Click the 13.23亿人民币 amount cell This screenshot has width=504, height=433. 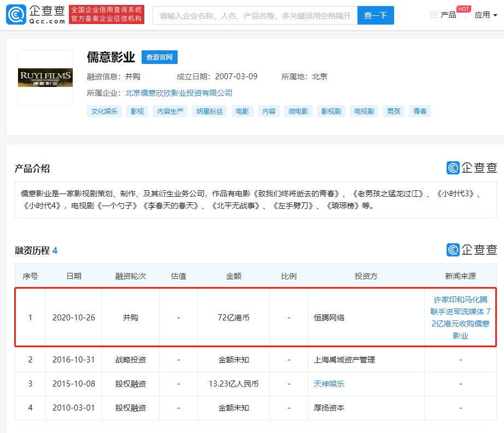233,384
